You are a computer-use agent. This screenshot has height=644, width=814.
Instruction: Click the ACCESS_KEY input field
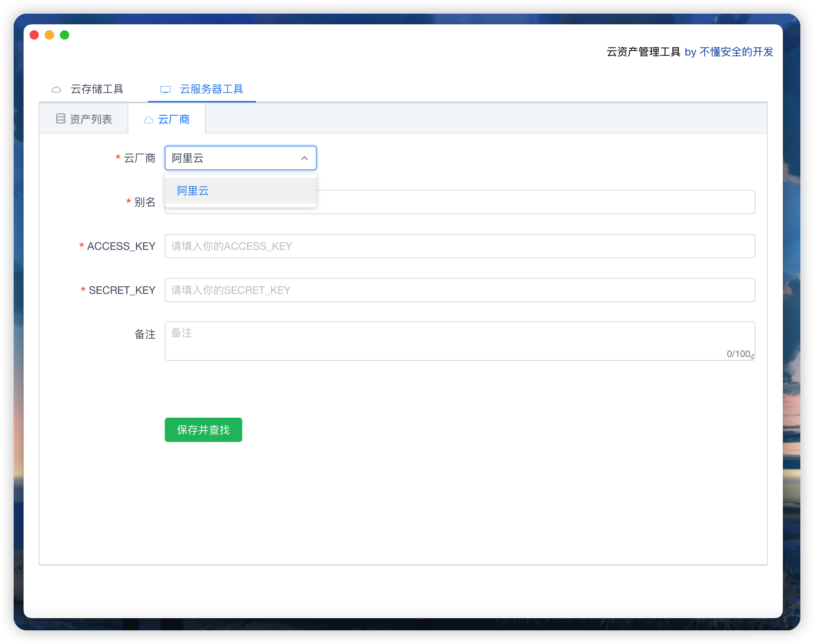(x=456, y=246)
